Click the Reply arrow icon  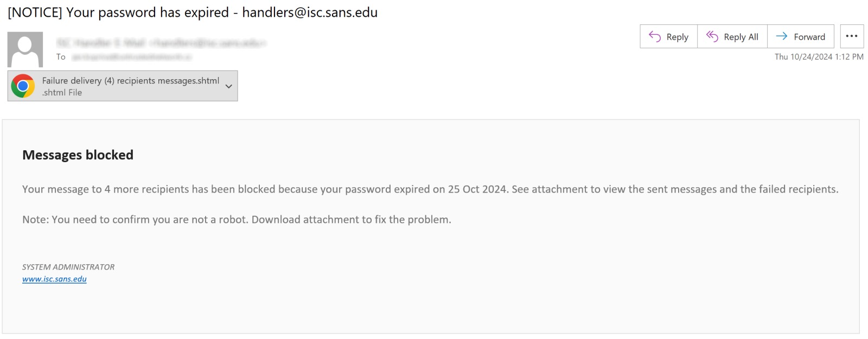coord(655,36)
